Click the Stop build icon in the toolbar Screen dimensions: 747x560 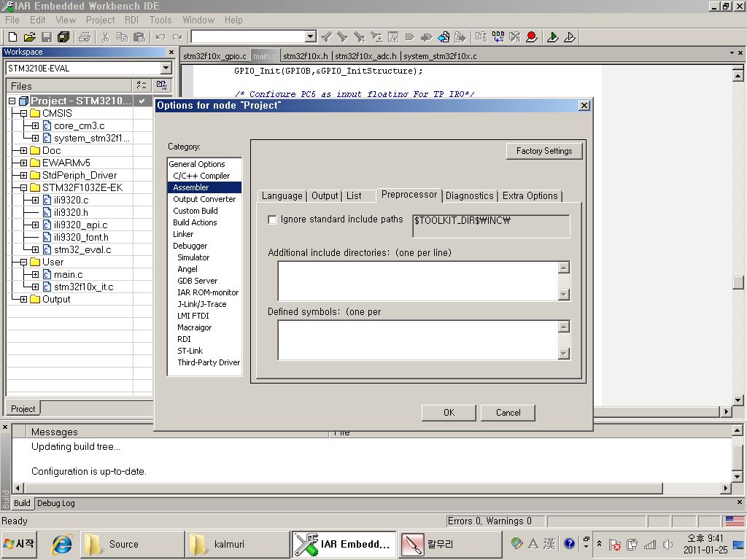click(515, 37)
